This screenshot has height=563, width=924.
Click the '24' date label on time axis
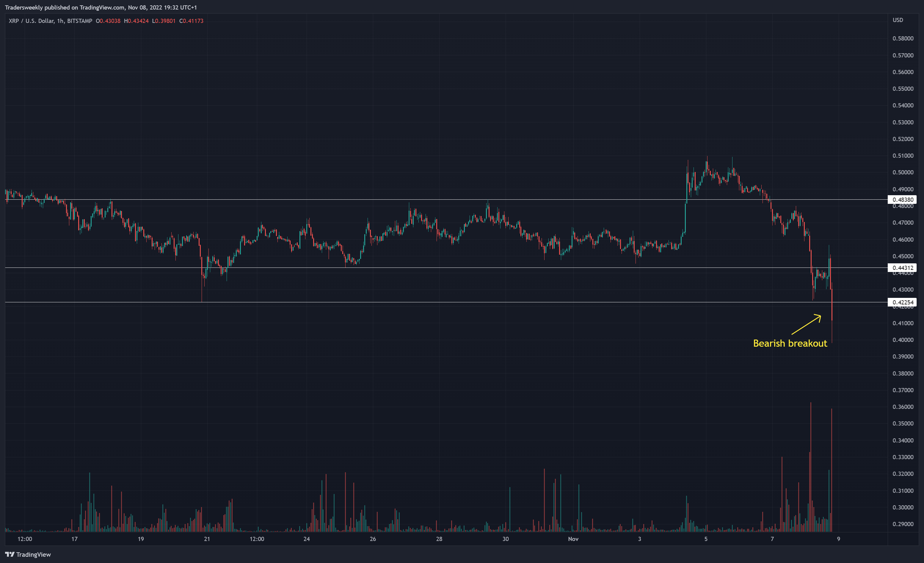pyautogui.click(x=307, y=539)
